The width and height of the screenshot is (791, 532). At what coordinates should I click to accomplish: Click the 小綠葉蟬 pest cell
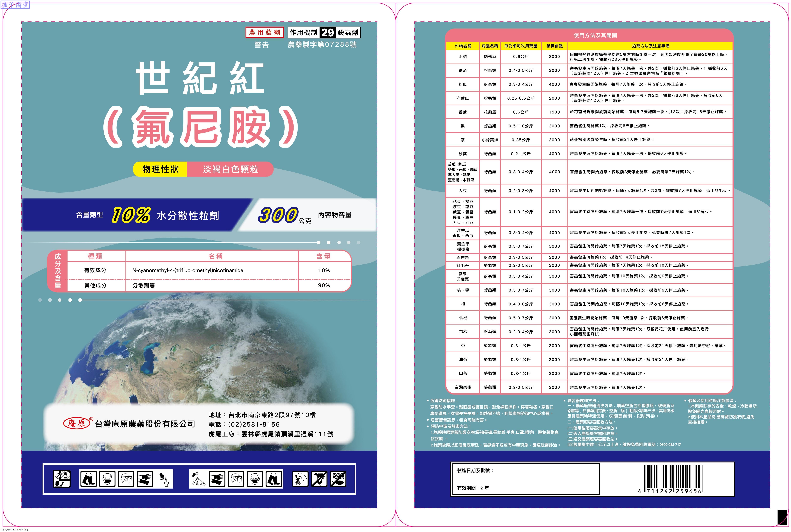click(x=490, y=140)
